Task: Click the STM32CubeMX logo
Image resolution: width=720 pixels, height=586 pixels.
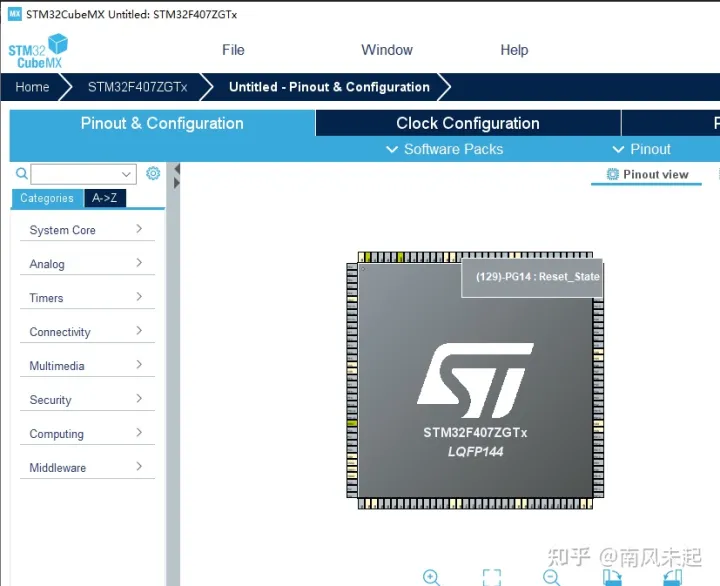Action: [x=38, y=50]
